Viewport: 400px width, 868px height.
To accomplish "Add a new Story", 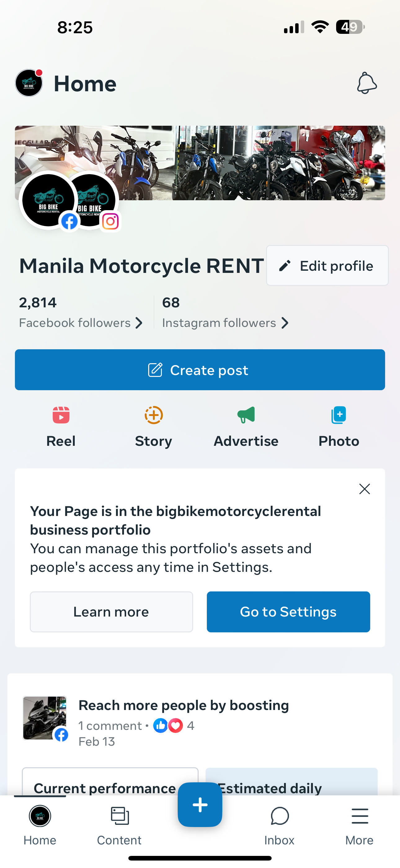I will (x=153, y=415).
